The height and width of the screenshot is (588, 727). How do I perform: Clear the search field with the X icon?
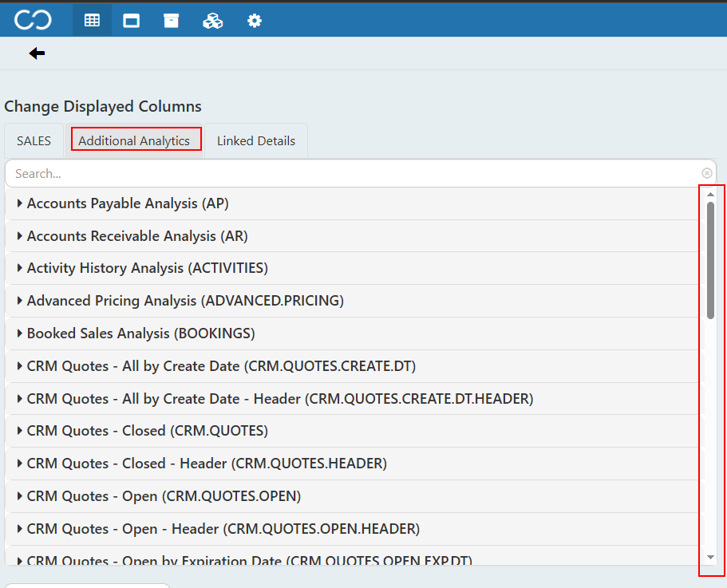(706, 173)
